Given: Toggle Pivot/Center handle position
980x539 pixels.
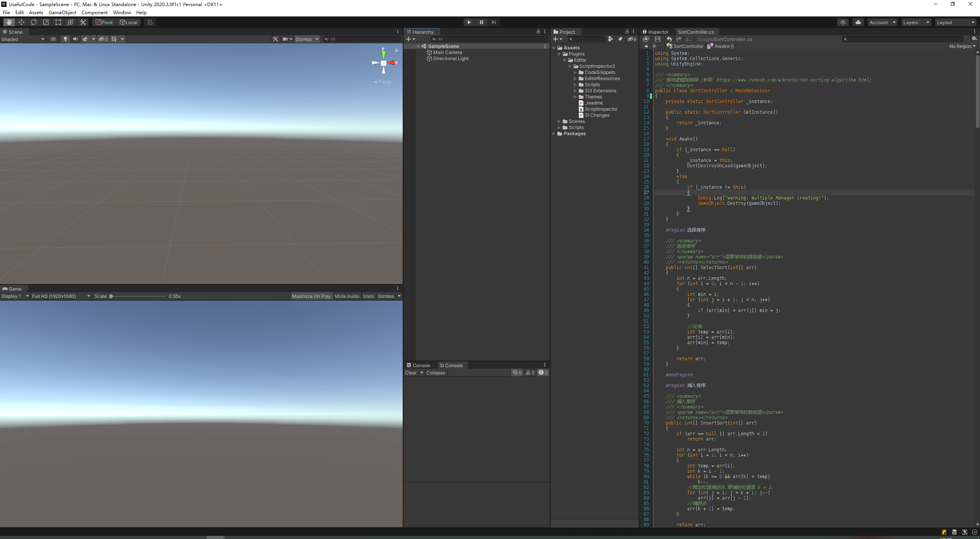Looking at the screenshot, I should tap(104, 22).
